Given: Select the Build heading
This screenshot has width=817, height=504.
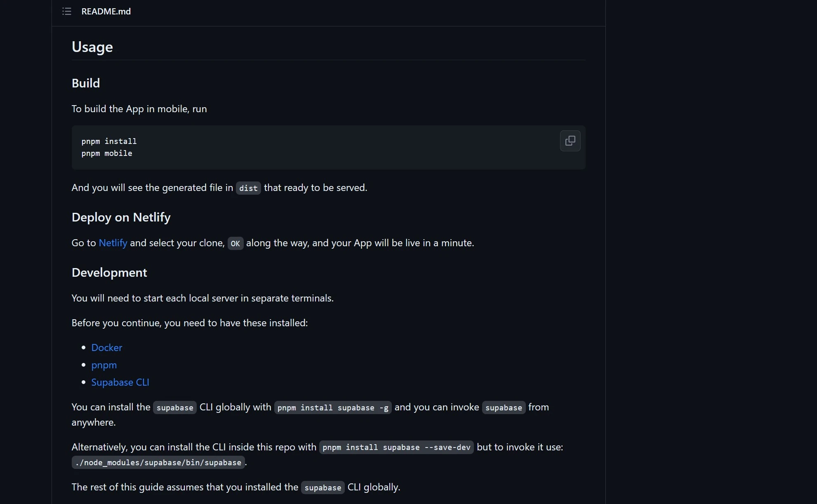Looking at the screenshot, I should pyautogui.click(x=86, y=83).
